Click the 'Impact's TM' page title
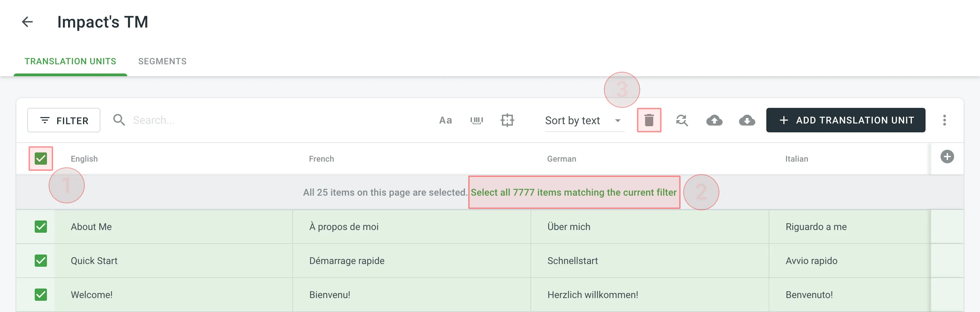The image size is (980, 312). point(103,22)
